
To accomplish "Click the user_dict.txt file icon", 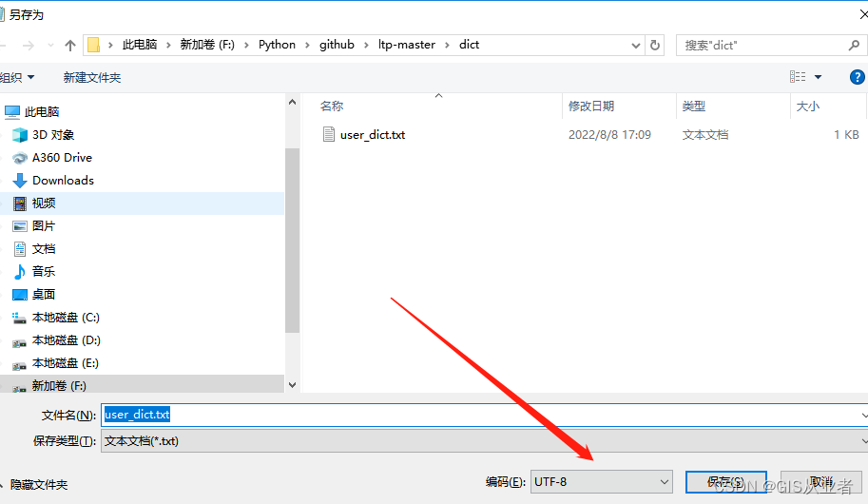I will [329, 135].
